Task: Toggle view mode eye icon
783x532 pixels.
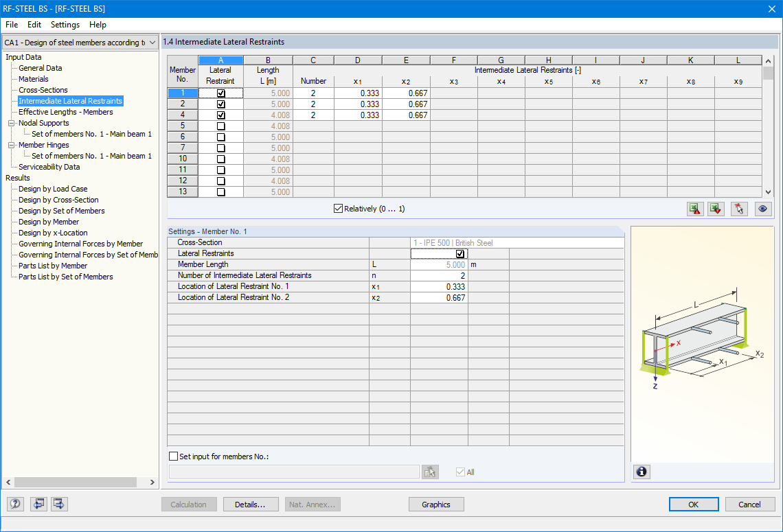Action: (762, 209)
